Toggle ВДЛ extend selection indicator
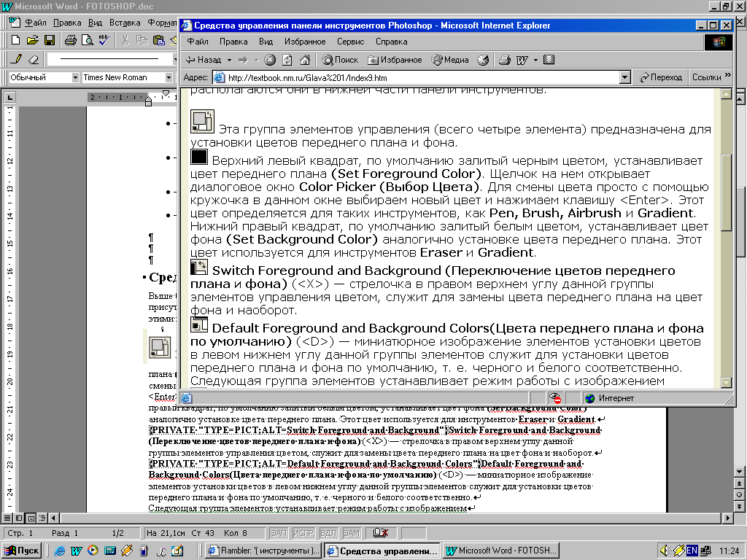 328,533
